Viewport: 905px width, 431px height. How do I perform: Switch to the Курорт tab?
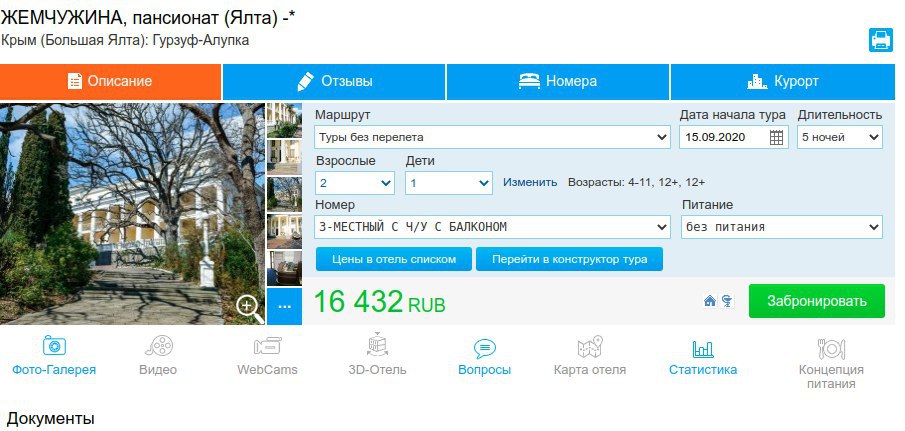click(x=783, y=81)
